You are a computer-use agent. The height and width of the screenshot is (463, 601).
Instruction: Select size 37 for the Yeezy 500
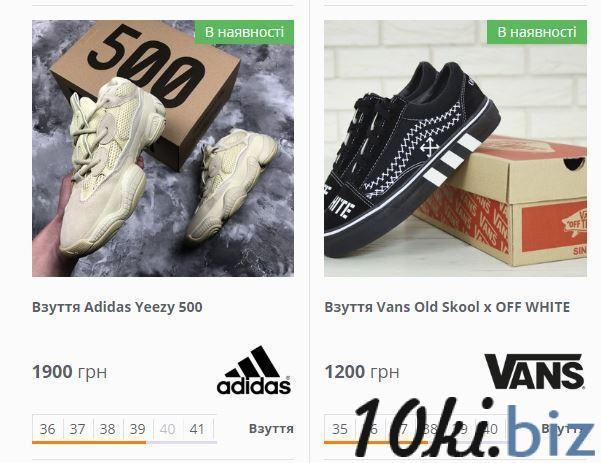pyautogui.click(x=77, y=429)
